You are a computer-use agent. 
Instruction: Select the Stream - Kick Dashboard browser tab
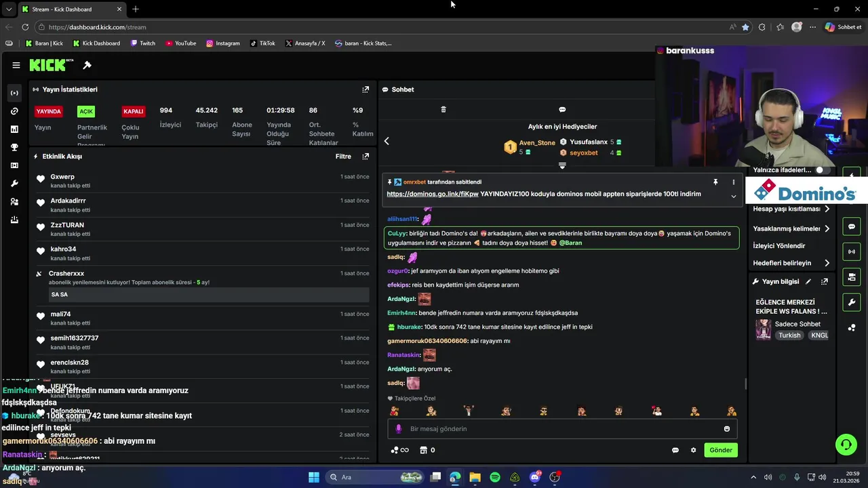(x=71, y=9)
